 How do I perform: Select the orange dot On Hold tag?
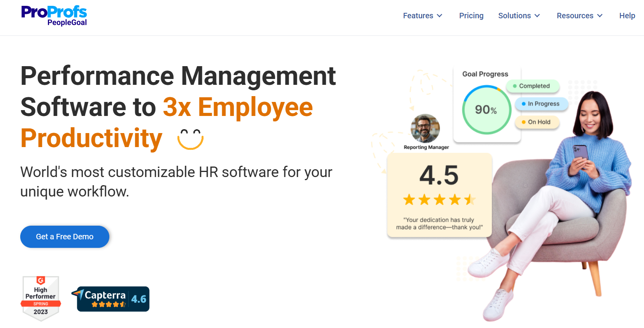(x=537, y=122)
